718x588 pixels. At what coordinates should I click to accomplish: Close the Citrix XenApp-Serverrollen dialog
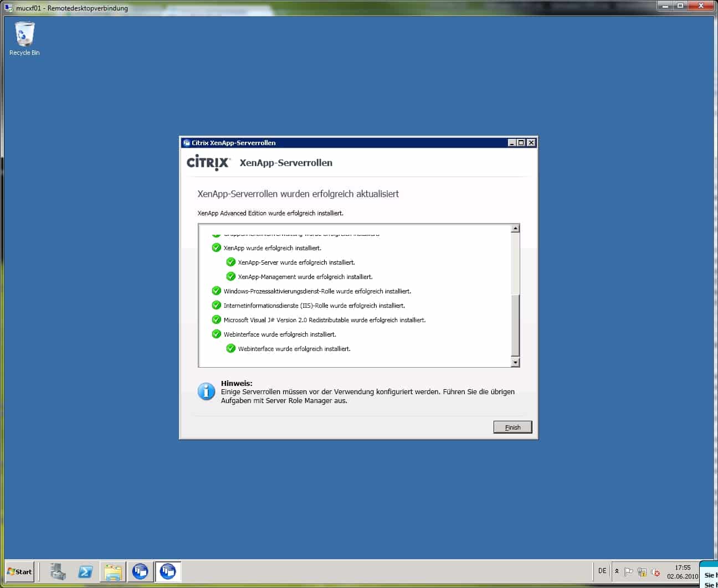pyautogui.click(x=531, y=142)
